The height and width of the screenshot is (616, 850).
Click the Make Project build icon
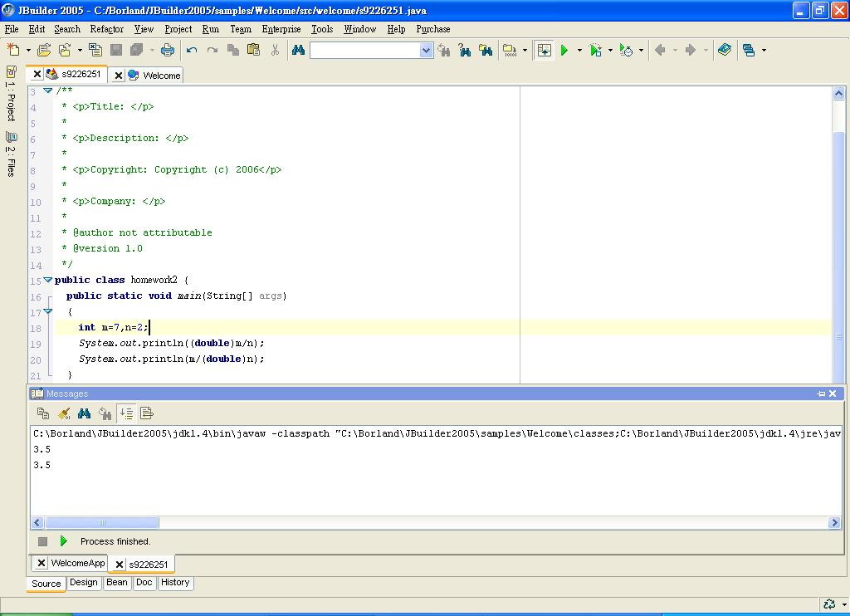click(510, 51)
